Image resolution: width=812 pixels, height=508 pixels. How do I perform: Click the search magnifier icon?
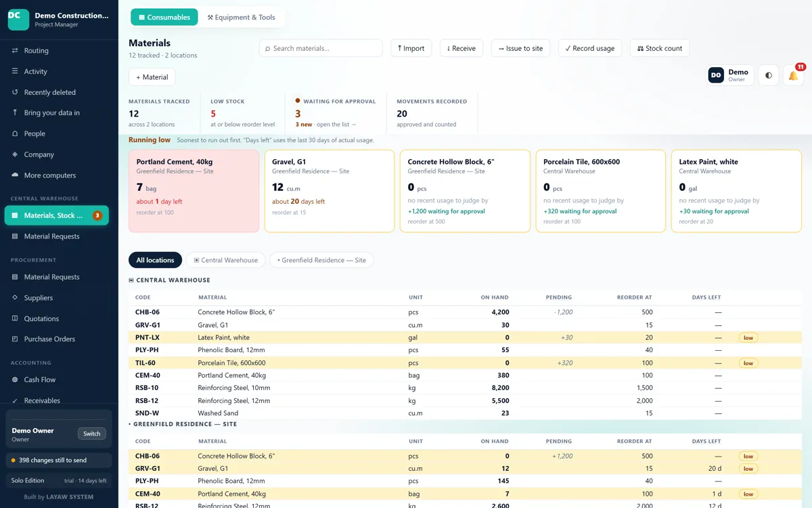click(268, 49)
